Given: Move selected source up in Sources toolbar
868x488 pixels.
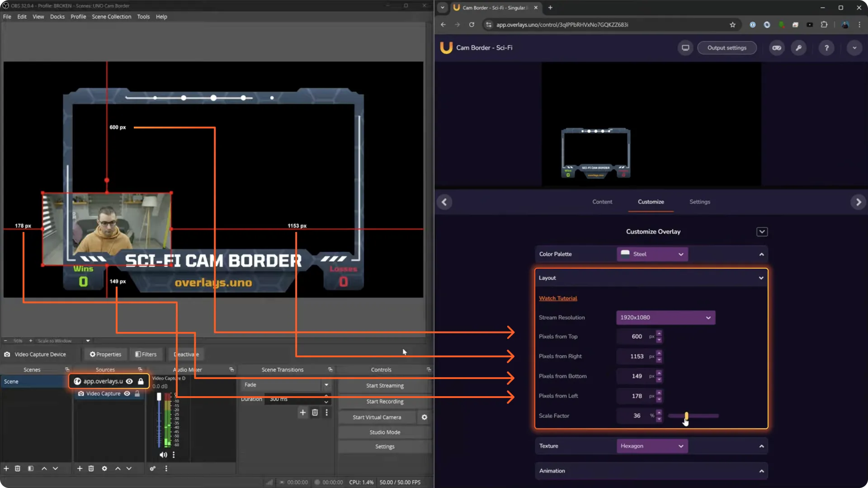Looking at the screenshot, I should coord(118,469).
